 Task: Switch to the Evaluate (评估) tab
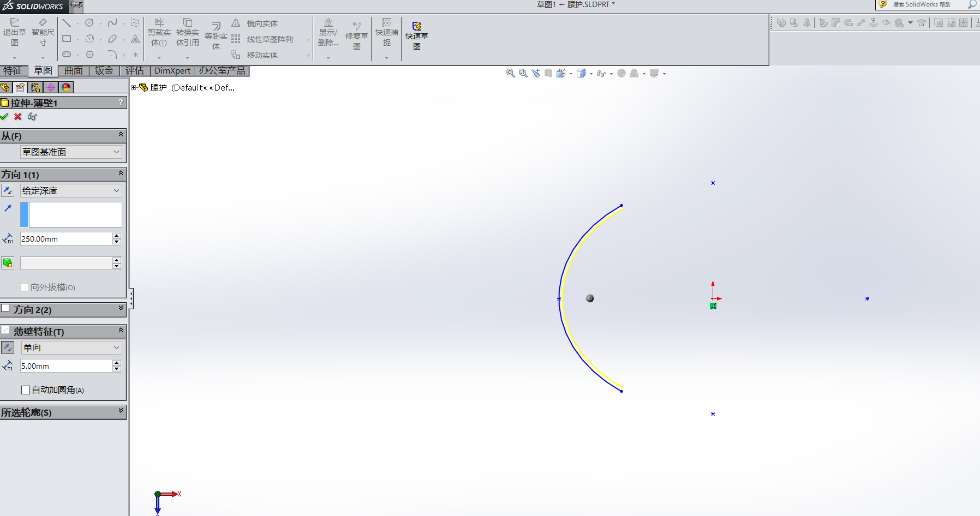pyautogui.click(x=135, y=71)
